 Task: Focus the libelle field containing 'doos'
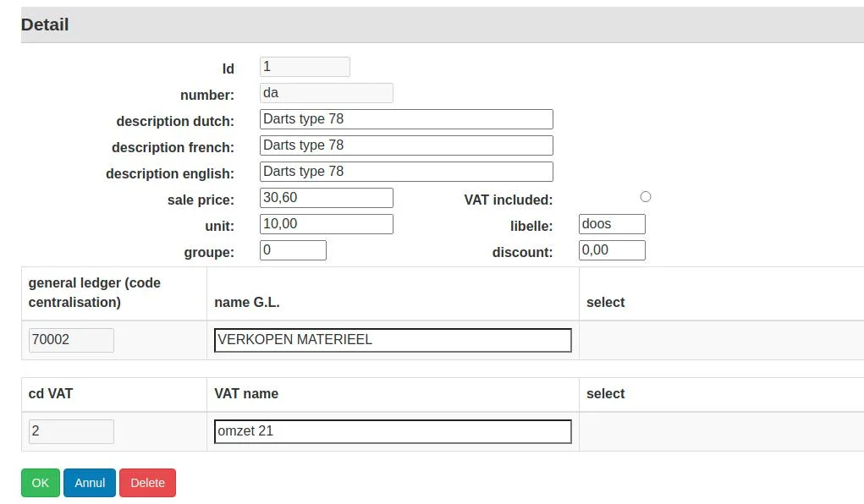(x=612, y=224)
